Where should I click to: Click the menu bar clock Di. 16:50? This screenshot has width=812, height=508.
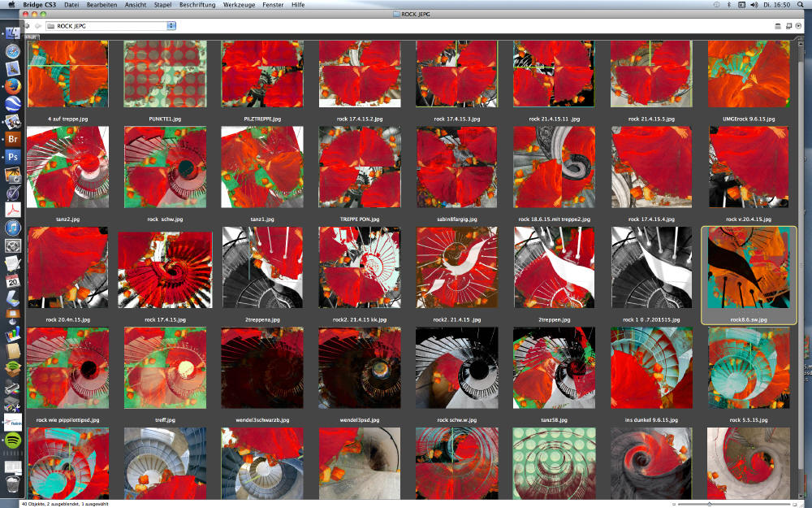tap(776, 5)
